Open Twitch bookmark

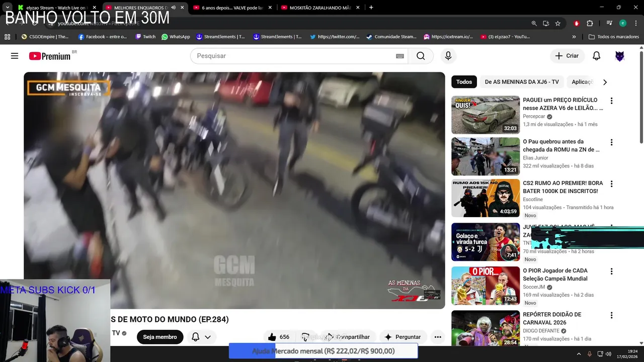pos(145,37)
